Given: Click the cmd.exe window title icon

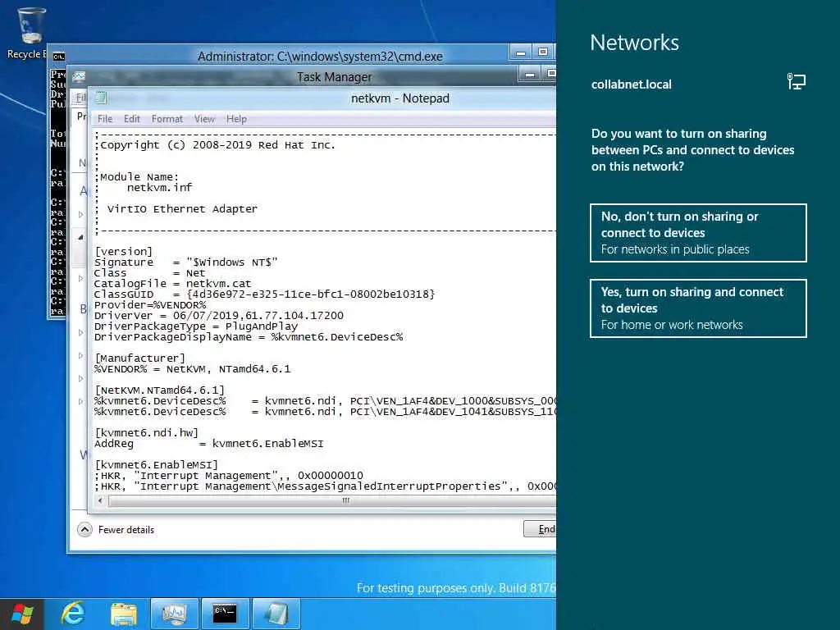Looking at the screenshot, I should click(58, 57).
